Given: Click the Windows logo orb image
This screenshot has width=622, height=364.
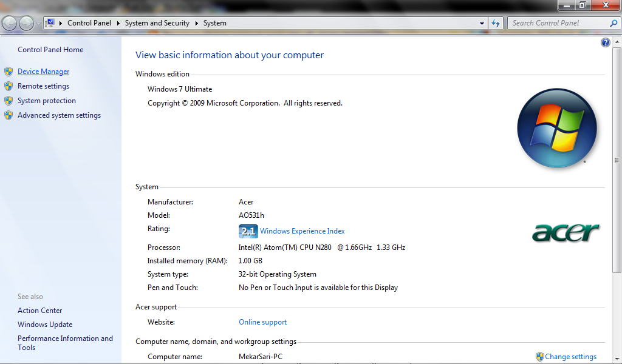Looking at the screenshot, I should [x=557, y=128].
